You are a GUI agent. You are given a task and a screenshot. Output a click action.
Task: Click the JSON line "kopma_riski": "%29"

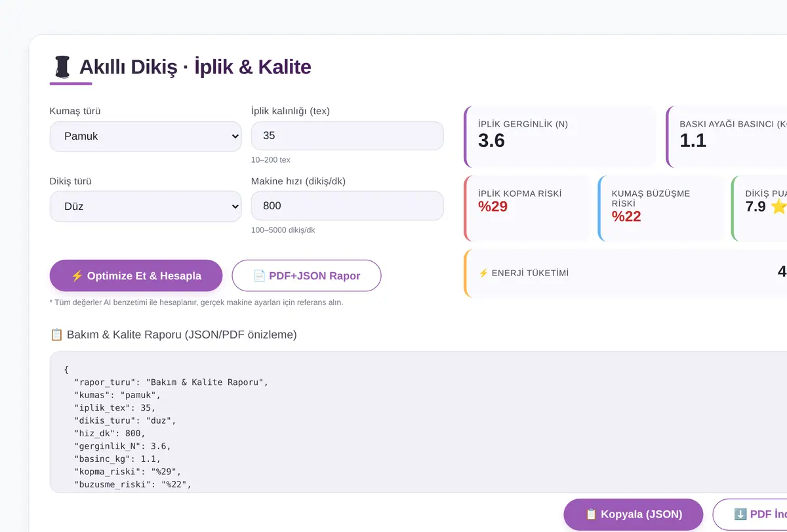click(128, 472)
